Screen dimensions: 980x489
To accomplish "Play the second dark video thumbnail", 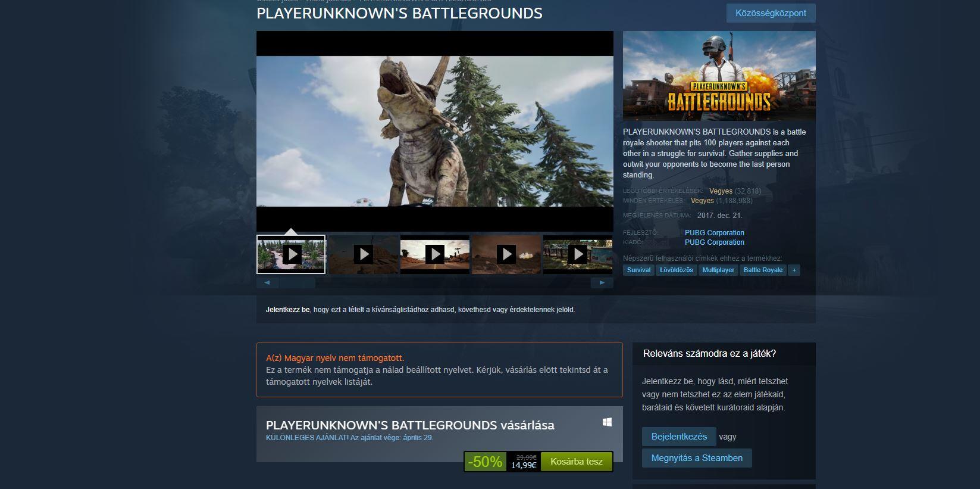I will click(x=363, y=254).
